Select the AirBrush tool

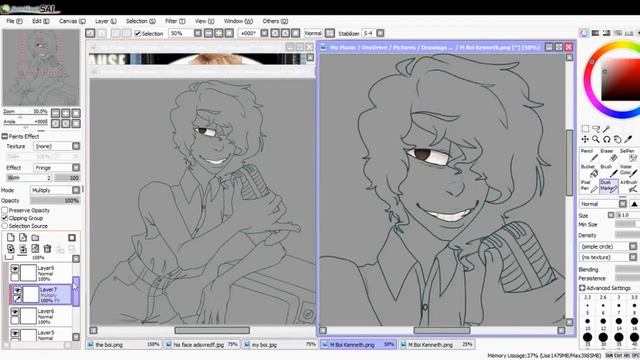click(628, 186)
